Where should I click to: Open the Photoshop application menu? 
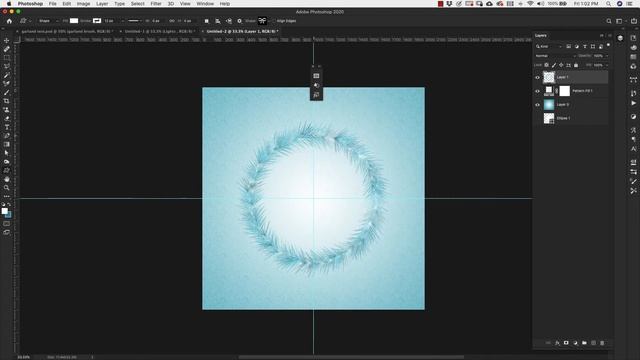pyautogui.click(x=30, y=4)
